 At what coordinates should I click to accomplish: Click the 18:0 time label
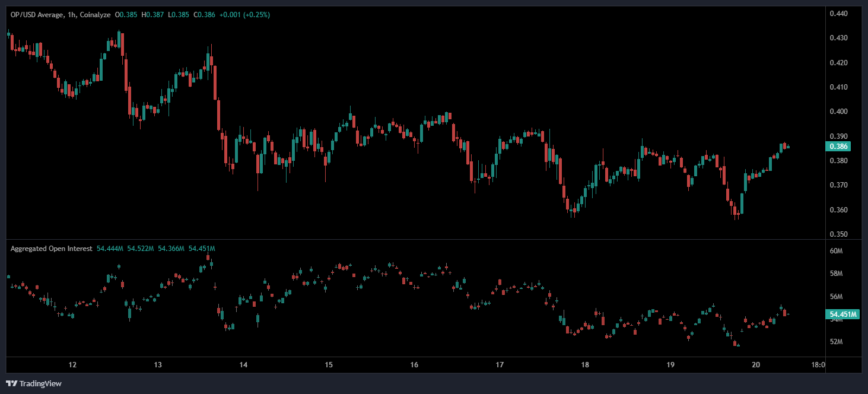817,364
